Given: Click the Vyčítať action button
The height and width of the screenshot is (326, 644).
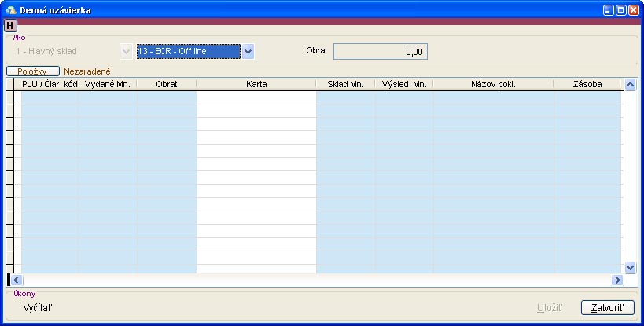Looking at the screenshot, I should click(x=38, y=307).
